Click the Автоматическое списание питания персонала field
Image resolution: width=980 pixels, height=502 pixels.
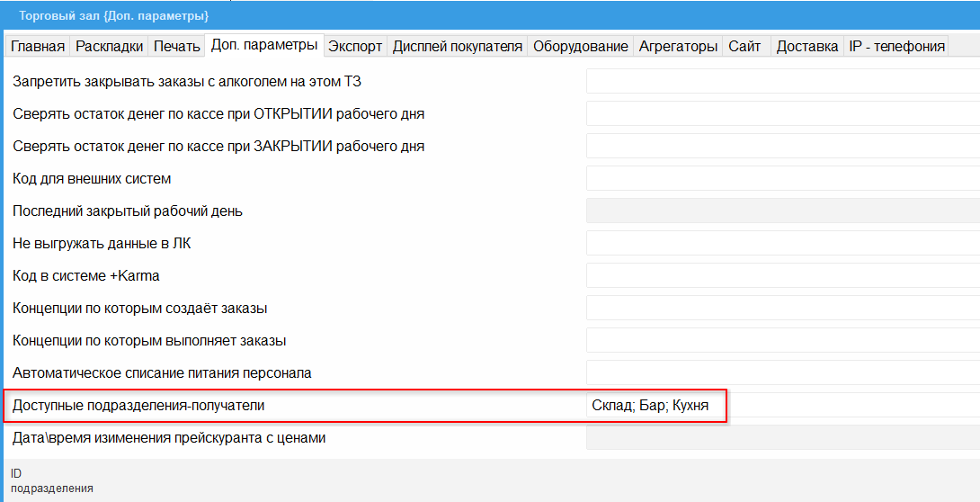[x=783, y=372]
